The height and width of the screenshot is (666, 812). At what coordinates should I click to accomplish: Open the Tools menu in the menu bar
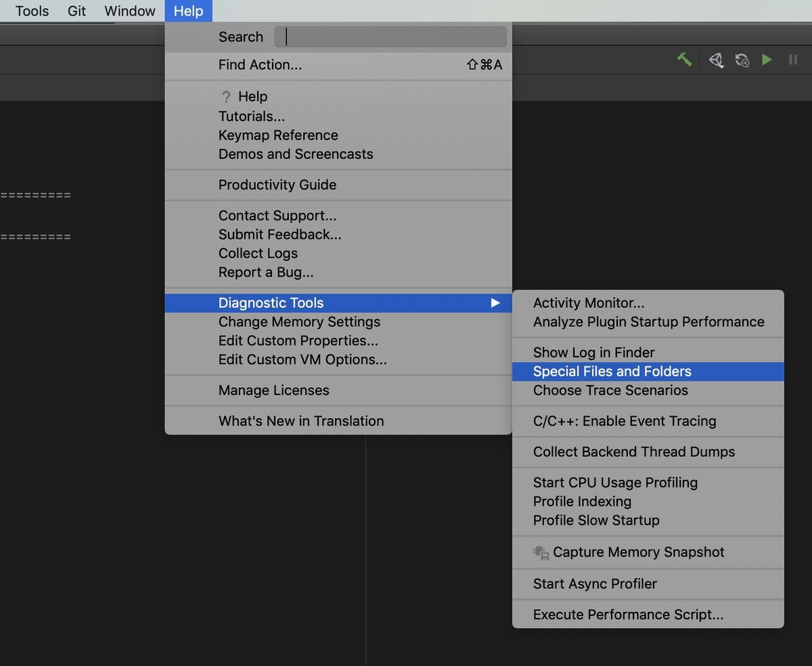pos(32,11)
